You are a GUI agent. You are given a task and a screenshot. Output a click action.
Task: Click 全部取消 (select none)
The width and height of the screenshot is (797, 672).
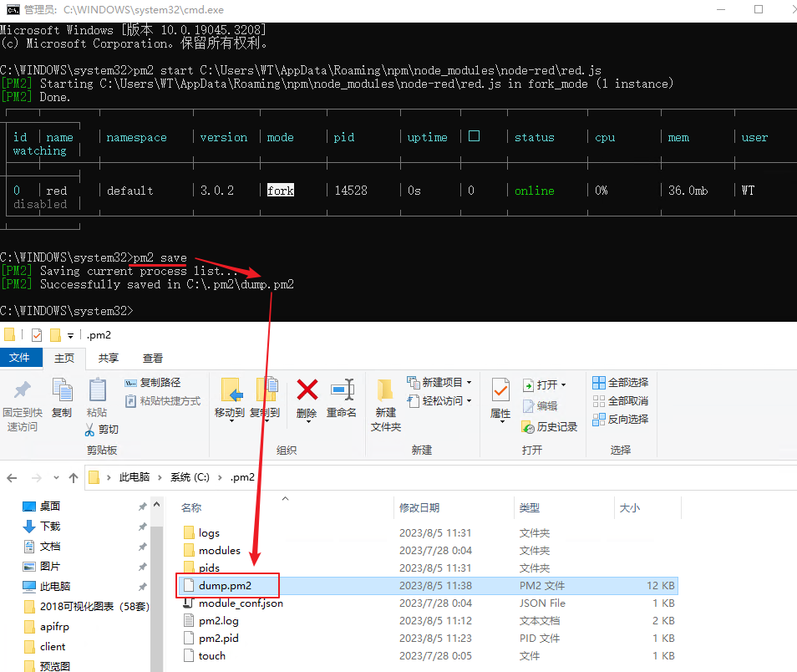coord(620,401)
